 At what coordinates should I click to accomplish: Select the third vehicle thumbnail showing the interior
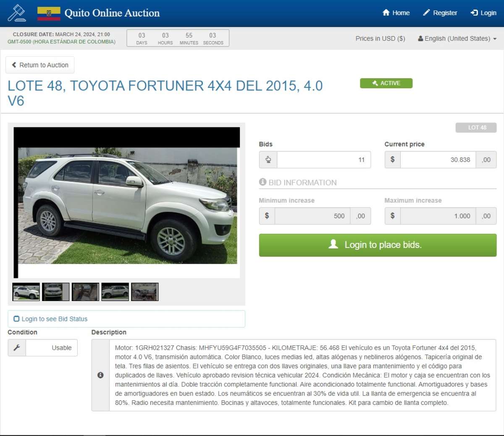(85, 292)
